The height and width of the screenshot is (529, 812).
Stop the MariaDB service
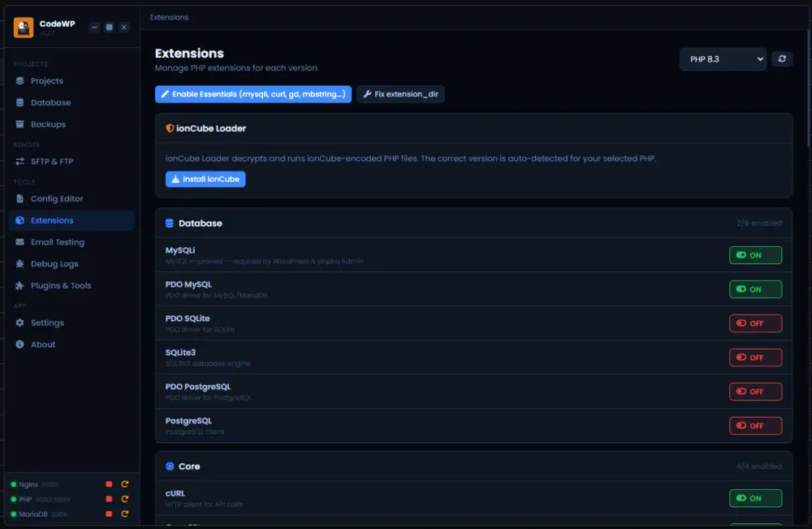click(x=109, y=514)
